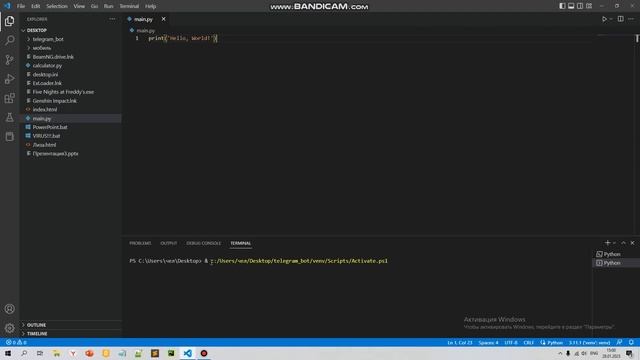This screenshot has width=640, height=360.
Task: Click Ln 1, Col 23 cursor position
Action: point(460,342)
